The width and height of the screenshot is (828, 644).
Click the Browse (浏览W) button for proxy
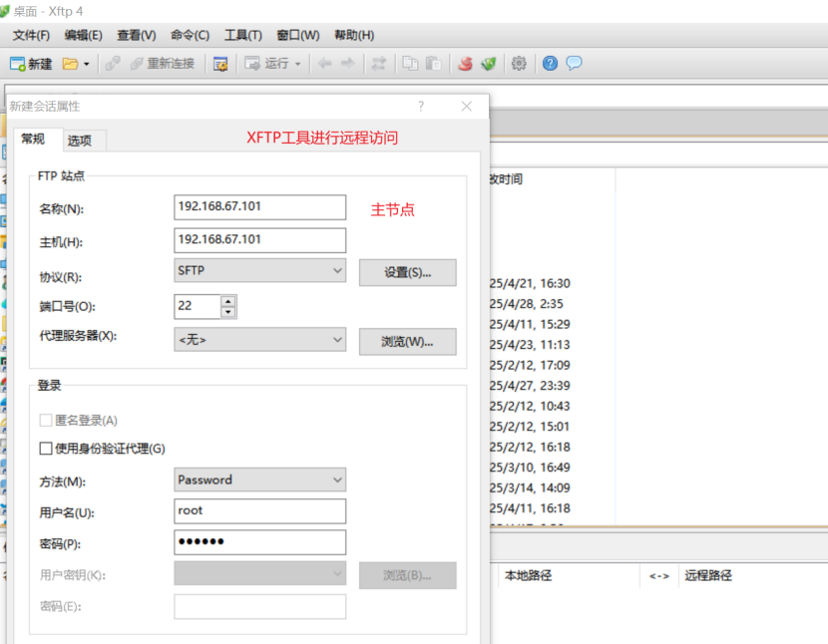[408, 342]
